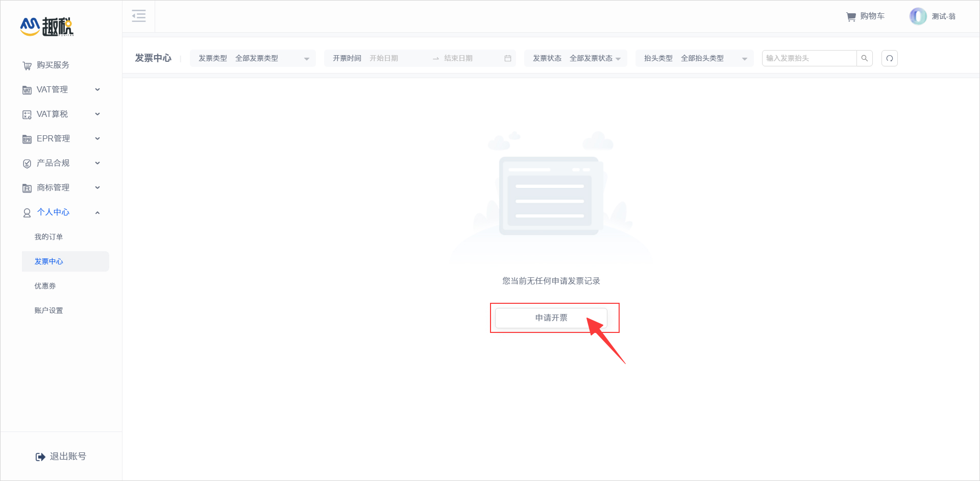The height and width of the screenshot is (481, 980).
Task: Log out via 退出账号
Action: [61, 456]
